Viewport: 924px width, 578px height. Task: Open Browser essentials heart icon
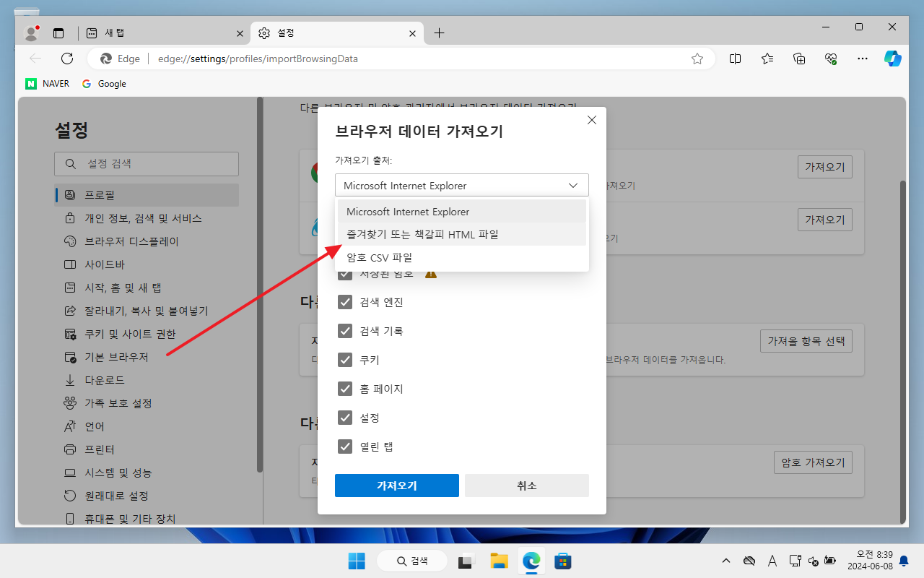tap(831, 59)
